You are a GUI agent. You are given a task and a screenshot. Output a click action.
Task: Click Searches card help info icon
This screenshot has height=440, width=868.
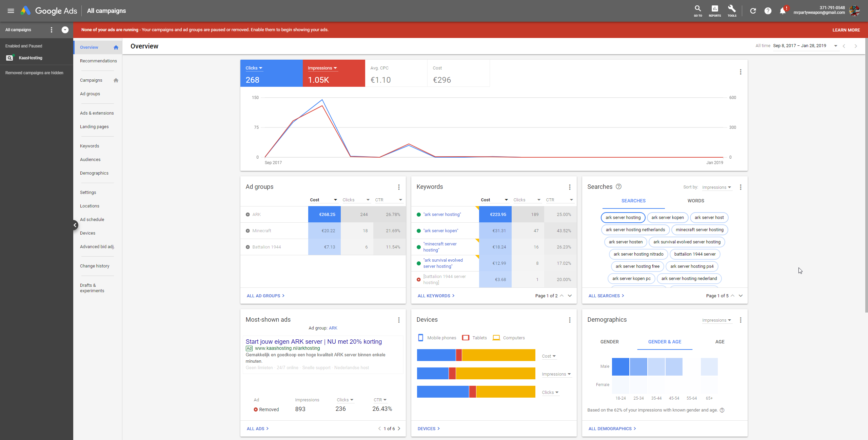pos(618,186)
